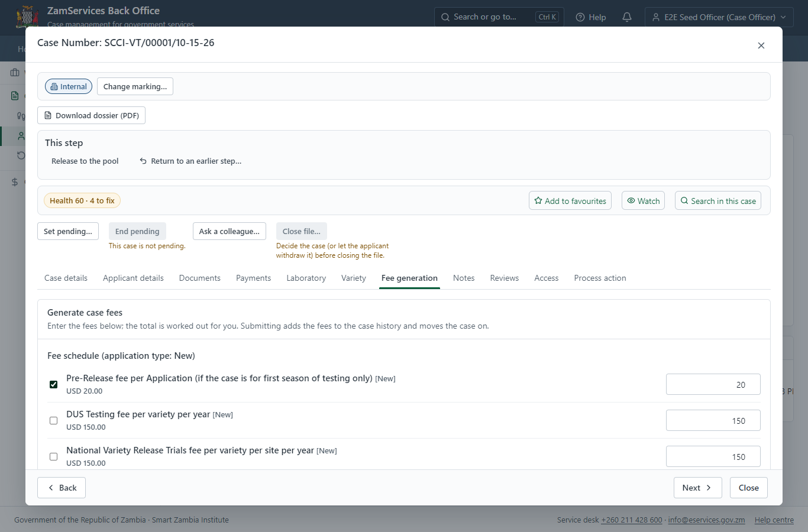Open the Documents tab
This screenshot has height=532, width=808.
pyautogui.click(x=200, y=278)
